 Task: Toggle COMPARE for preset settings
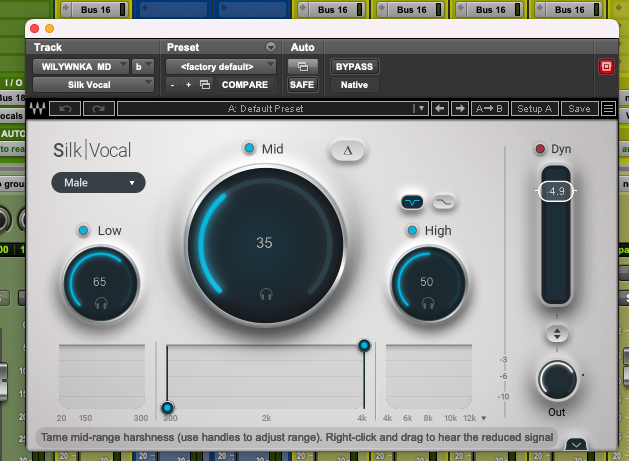coord(245,85)
